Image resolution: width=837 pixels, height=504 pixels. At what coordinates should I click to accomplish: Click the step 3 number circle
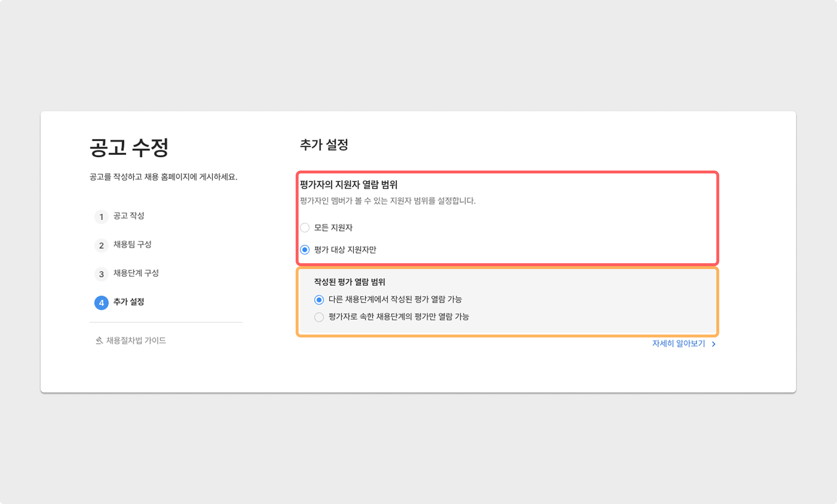coord(101,274)
